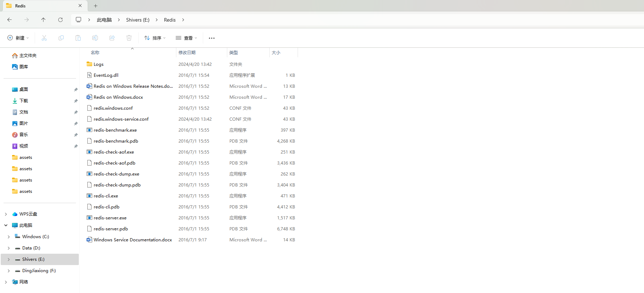This screenshot has width=644, height=293.
Task: Expand Data (D:) drive node
Action: tap(8, 248)
